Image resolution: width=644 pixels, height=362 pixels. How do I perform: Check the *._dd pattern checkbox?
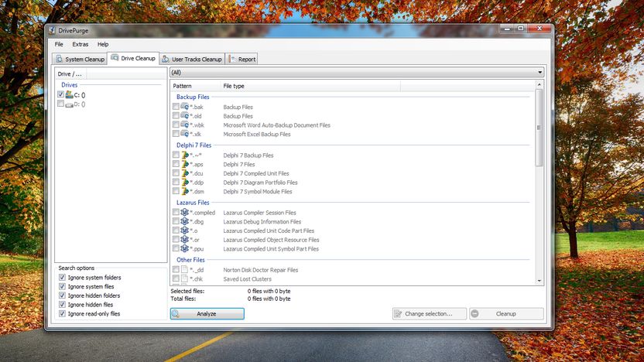coord(176,270)
